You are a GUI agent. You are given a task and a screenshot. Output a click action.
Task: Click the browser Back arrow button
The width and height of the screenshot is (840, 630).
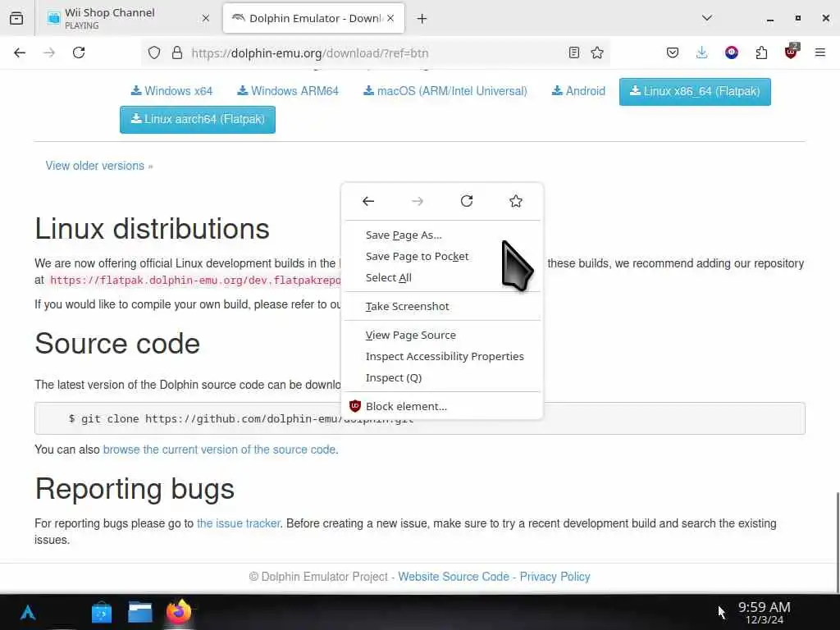20,52
